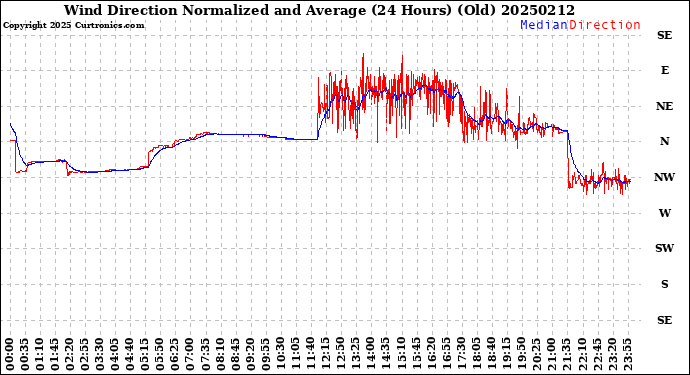Click the 15:45 time axis label

coord(416,355)
